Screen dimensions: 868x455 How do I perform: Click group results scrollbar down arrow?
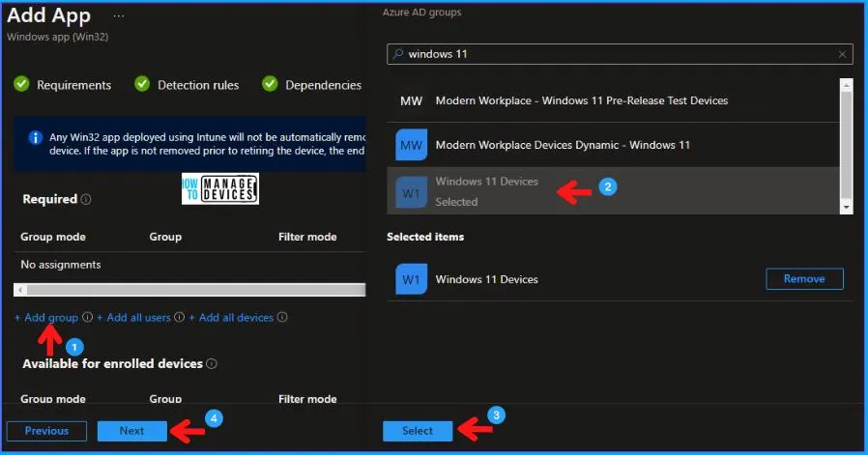pyautogui.click(x=846, y=208)
